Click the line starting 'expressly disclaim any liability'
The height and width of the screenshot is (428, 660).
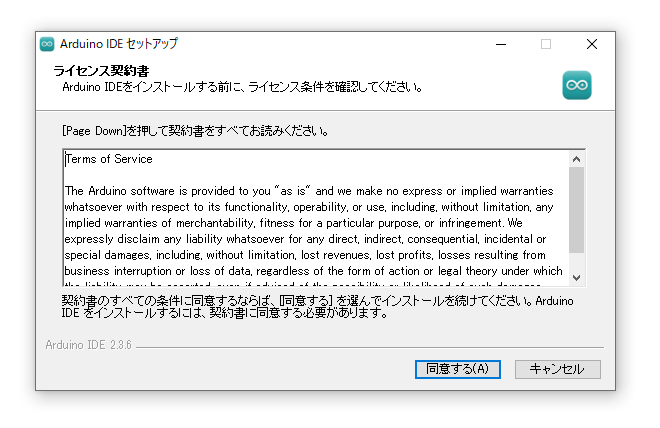305,239
